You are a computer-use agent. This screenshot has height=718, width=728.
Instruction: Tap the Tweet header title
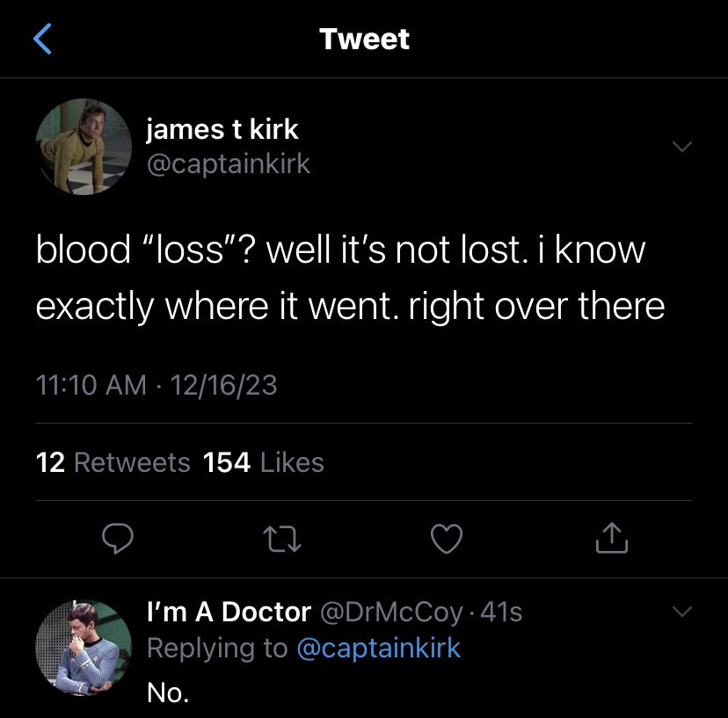(364, 40)
